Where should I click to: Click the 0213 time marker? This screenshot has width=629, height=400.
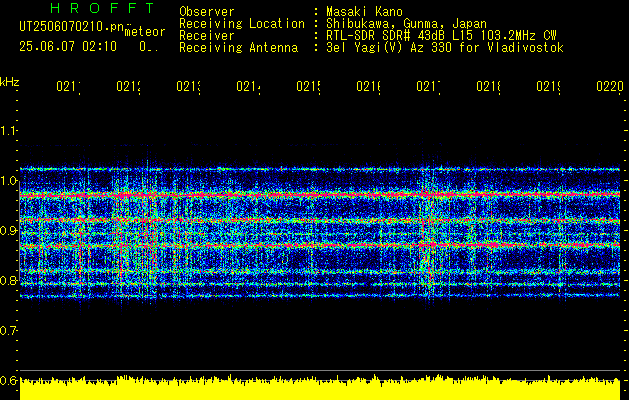point(189,86)
